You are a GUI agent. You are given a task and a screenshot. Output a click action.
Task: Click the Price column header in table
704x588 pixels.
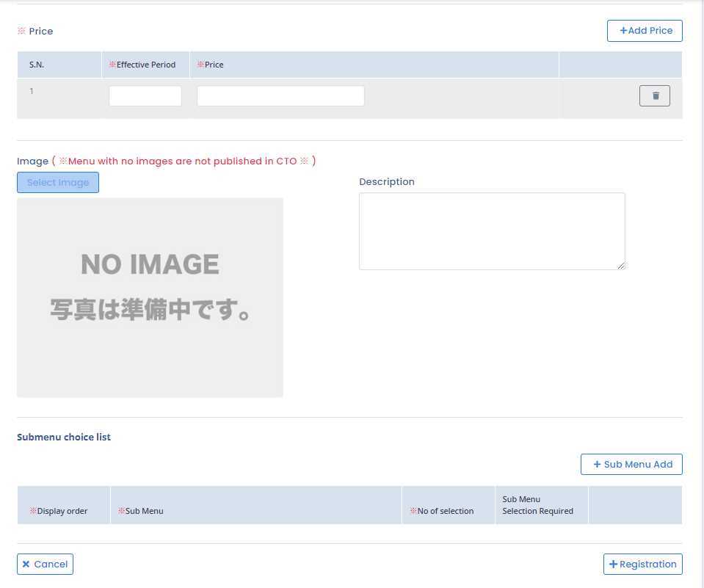point(214,65)
